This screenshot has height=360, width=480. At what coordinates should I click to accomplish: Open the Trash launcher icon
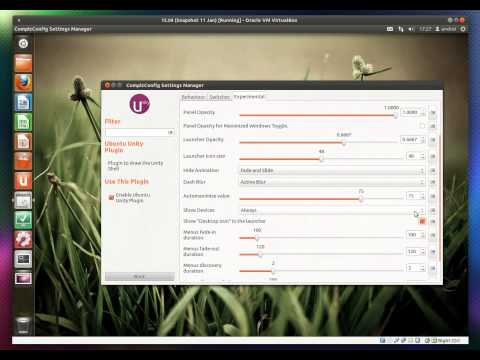[x=23, y=325]
